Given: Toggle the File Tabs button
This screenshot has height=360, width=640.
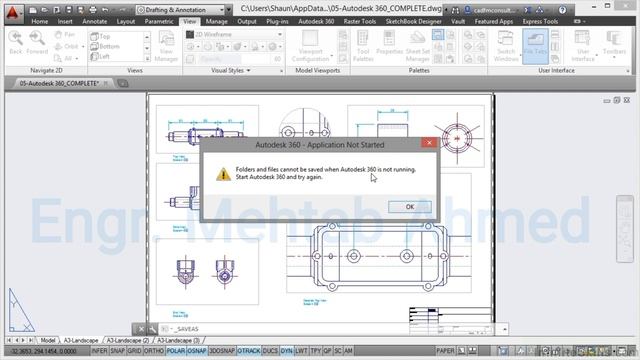Looking at the screenshot, I should (535, 47).
